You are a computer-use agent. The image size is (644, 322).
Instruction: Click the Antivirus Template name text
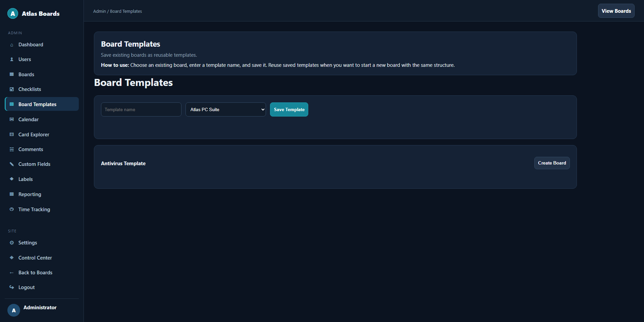123,164
